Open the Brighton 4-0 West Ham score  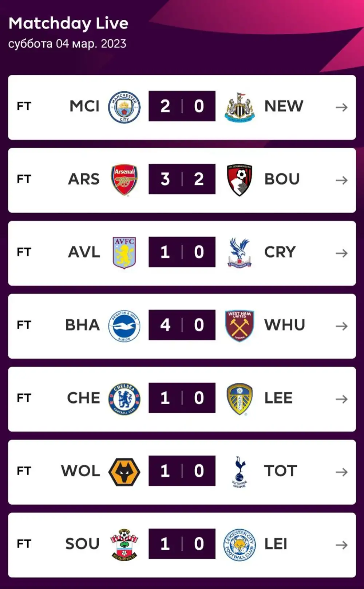tap(182, 325)
